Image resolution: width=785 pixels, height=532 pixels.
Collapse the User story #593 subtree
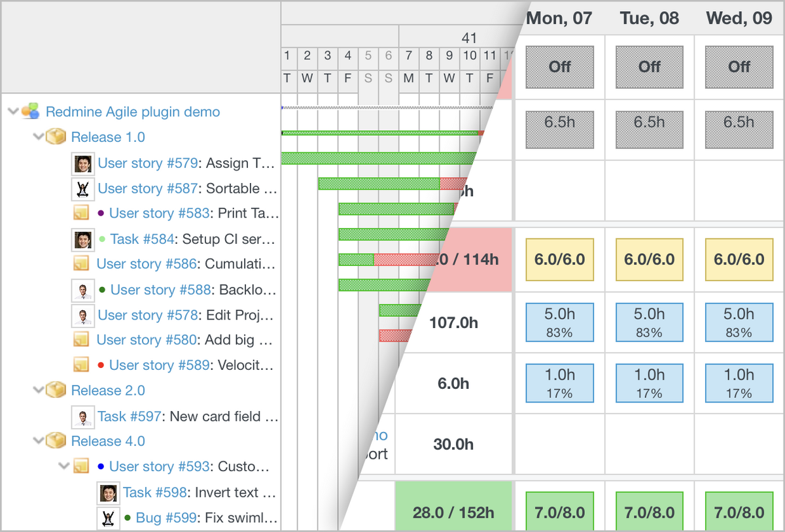pyautogui.click(x=63, y=466)
